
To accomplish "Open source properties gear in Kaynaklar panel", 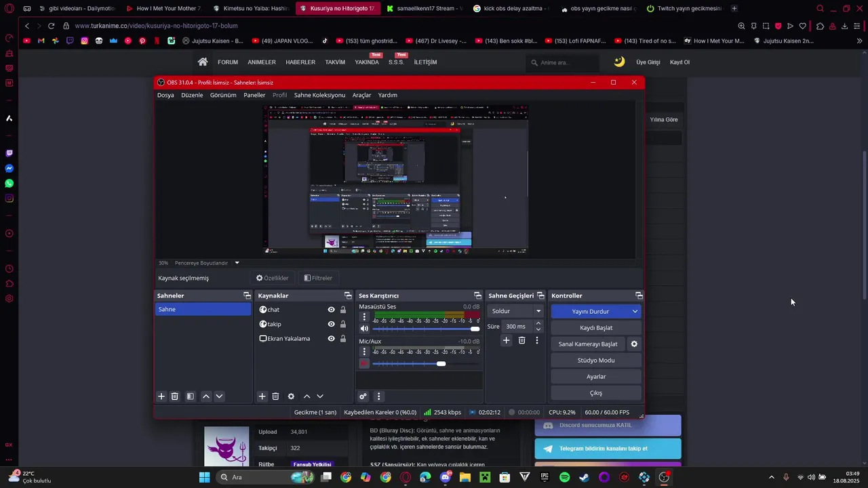I will tap(291, 396).
